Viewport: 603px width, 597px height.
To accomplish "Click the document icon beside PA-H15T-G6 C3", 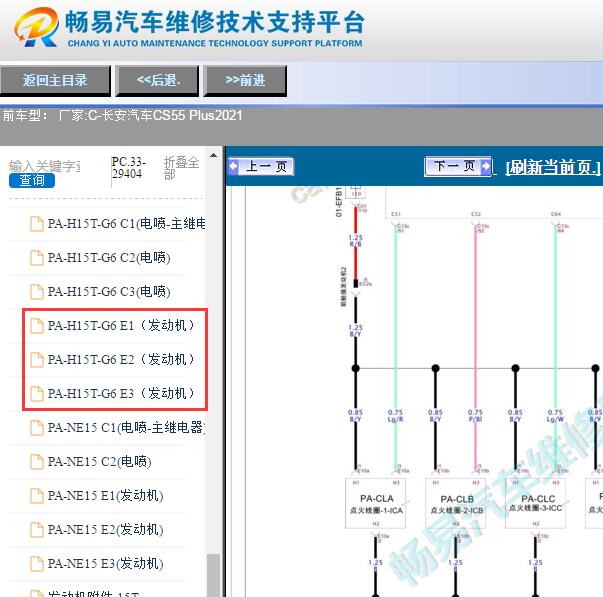I will point(37,292).
